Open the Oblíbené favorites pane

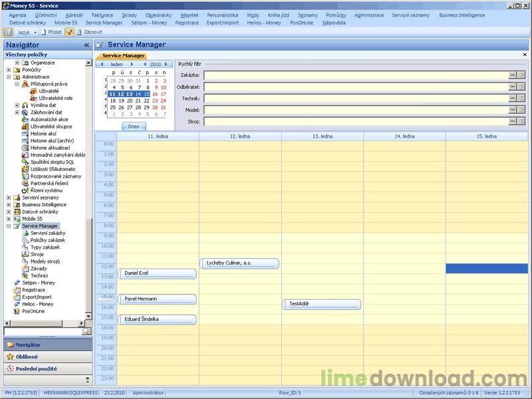pos(48,357)
